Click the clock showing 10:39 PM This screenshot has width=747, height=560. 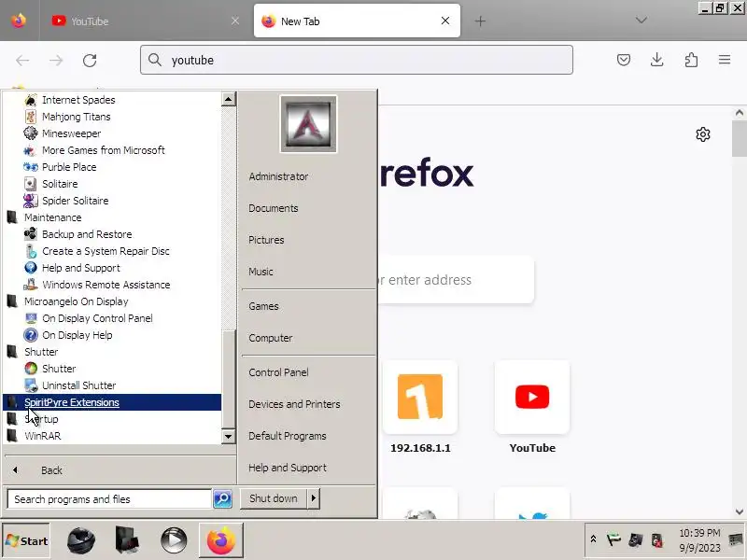pyautogui.click(x=699, y=540)
